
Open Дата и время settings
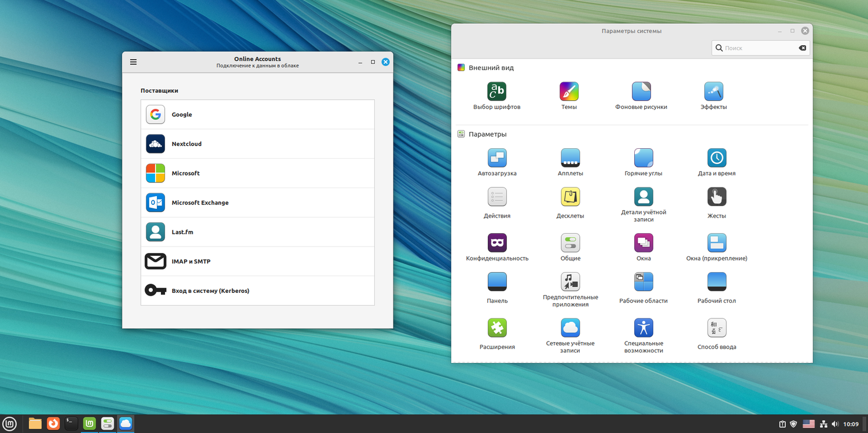coord(716,158)
